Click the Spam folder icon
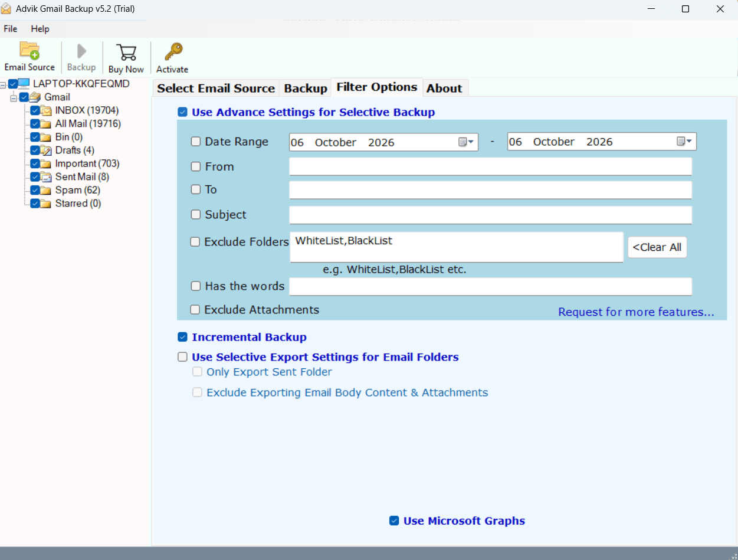This screenshot has width=738, height=560. pos(46,190)
